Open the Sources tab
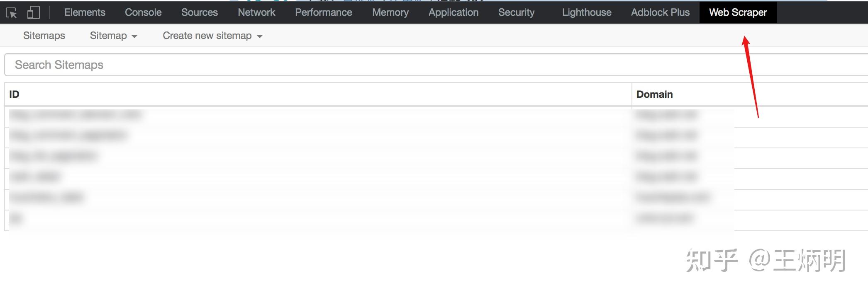The width and height of the screenshot is (868, 295). (199, 12)
